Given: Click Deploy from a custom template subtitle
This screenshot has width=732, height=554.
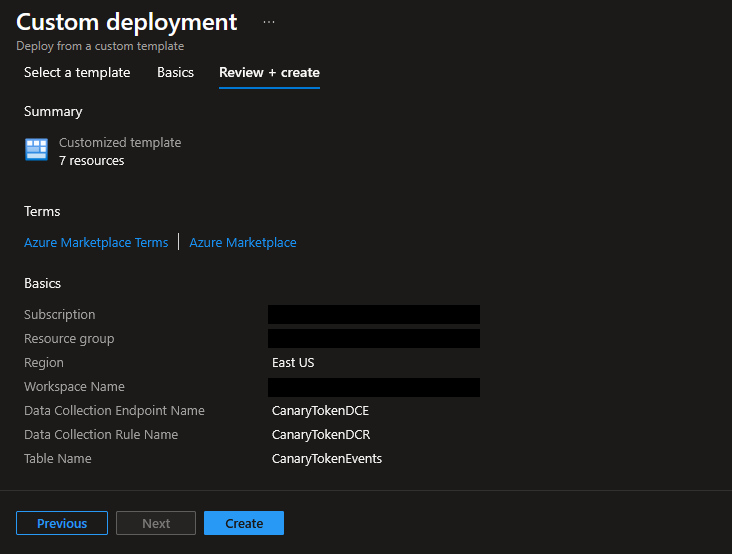Looking at the screenshot, I should tap(100, 46).
